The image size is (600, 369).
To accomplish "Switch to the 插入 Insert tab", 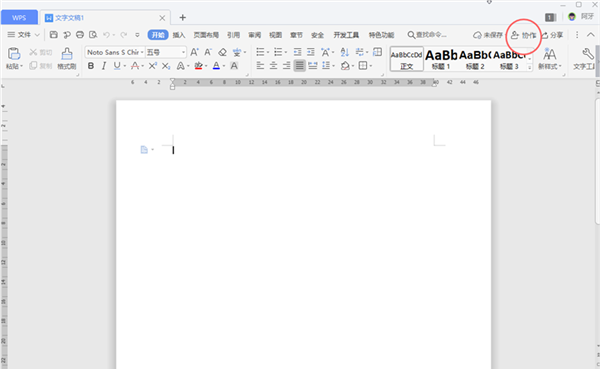I will pyautogui.click(x=179, y=35).
